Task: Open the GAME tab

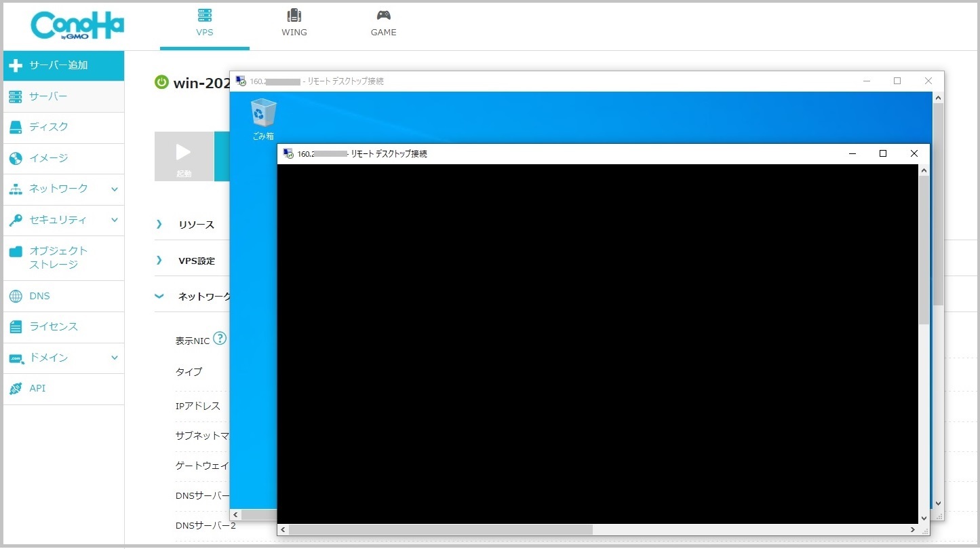Action: [x=383, y=24]
